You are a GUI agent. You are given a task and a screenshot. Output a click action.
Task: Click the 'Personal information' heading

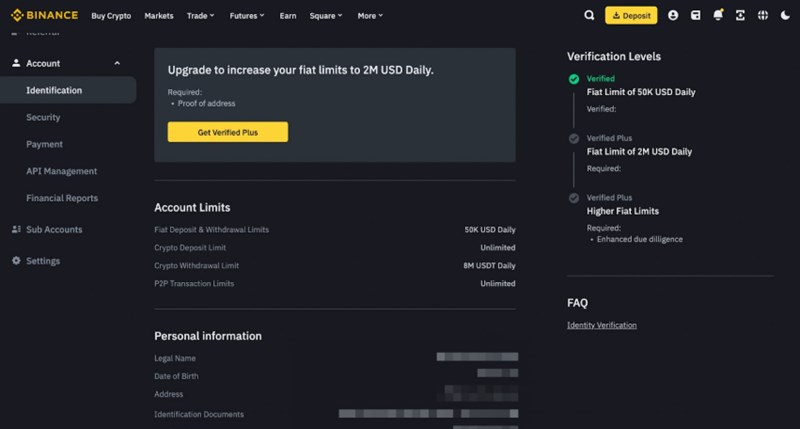(x=208, y=336)
